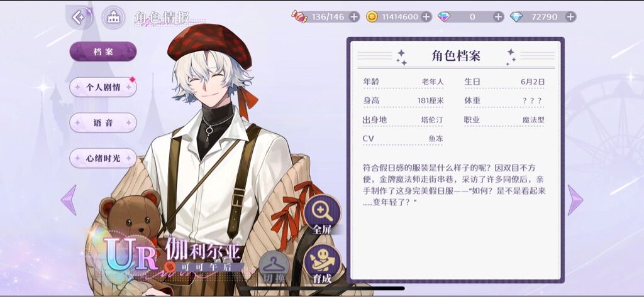The image size is (644, 297).
Task: Open 全屏 fullscreen magnifier icon
Action: pos(322,213)
